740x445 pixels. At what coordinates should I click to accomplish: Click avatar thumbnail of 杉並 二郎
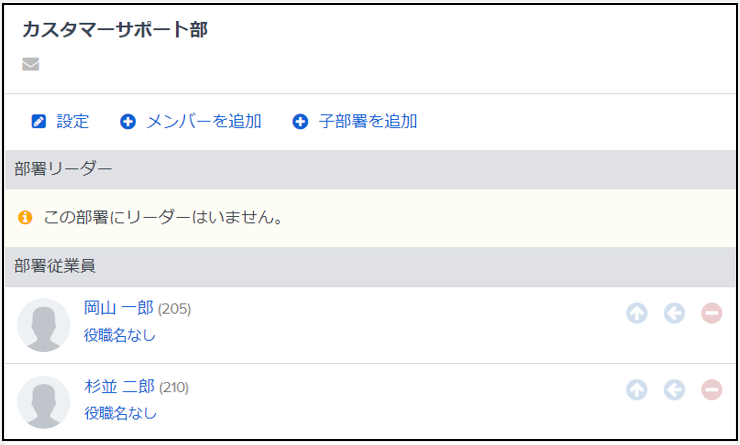[43, 403]
